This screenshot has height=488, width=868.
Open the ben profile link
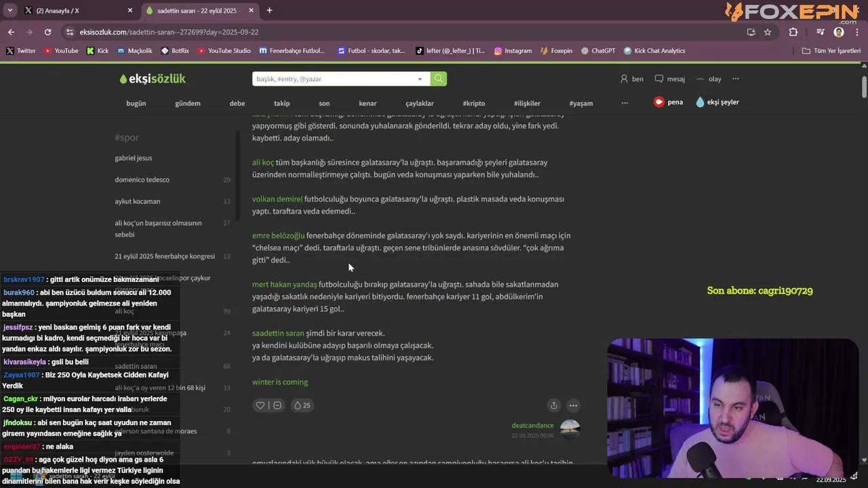click(632, 79)
